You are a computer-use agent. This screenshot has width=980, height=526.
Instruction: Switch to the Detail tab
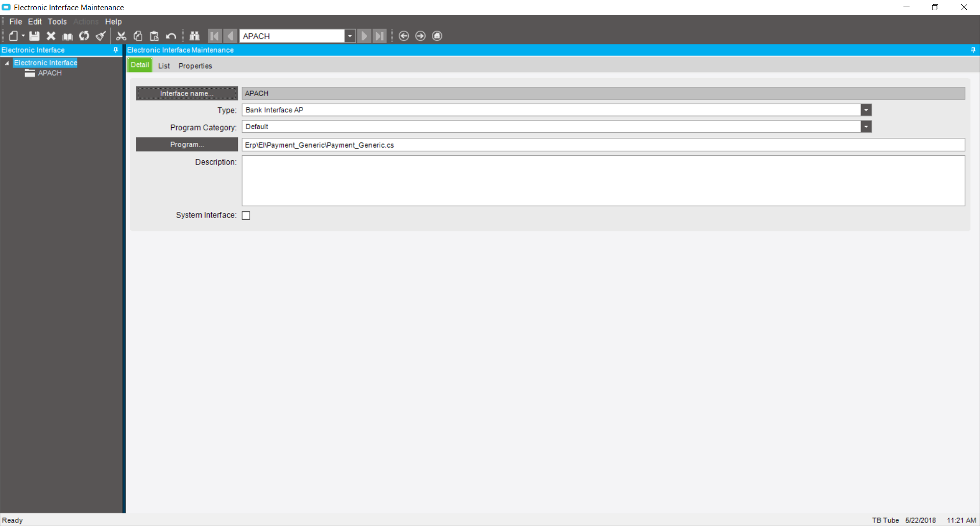point(140,65)
